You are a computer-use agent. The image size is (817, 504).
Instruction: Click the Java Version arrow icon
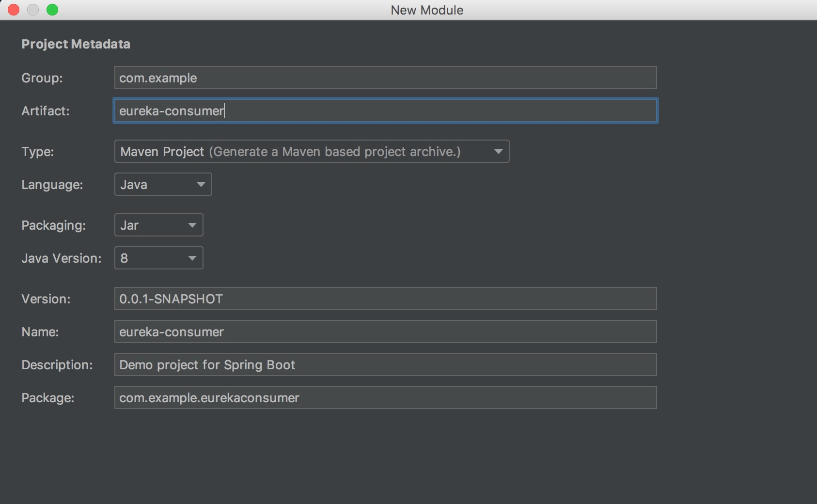pyautogui.click(x=192, y=258)
